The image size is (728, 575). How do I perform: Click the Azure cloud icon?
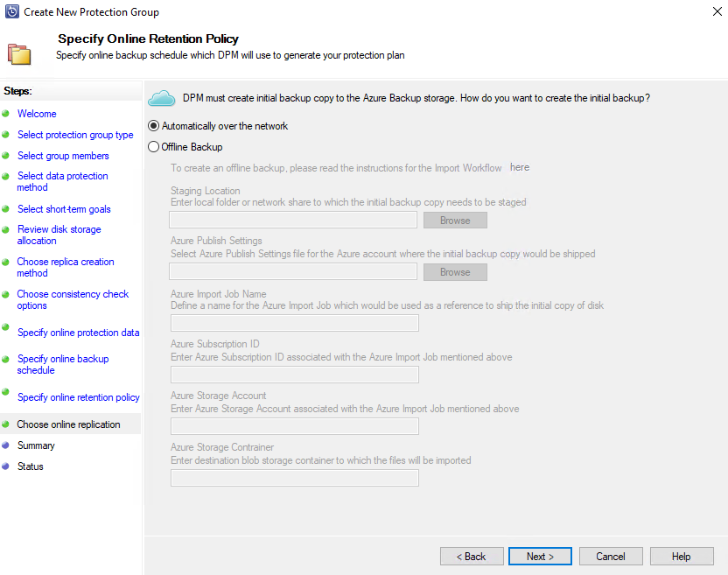pyautogui.click(x=162, y=98)
